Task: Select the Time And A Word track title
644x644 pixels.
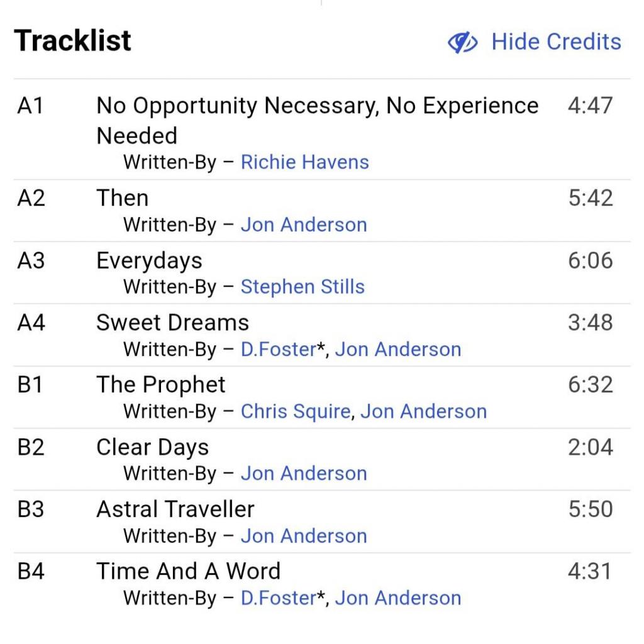Action: 188,572
